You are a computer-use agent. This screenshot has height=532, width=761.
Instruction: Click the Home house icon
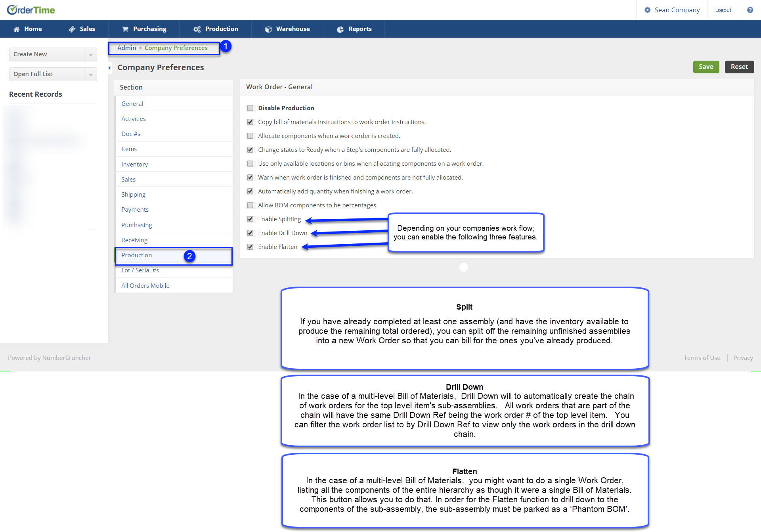click(17, 29)
